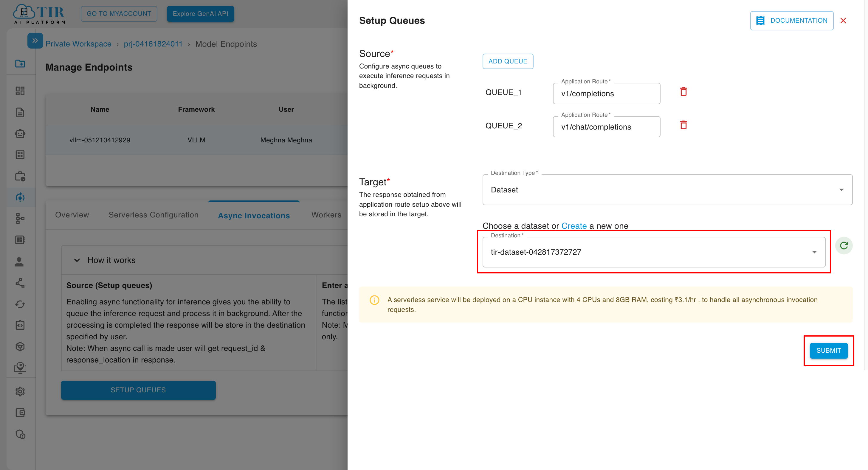Switch to Serverless Configuration tab

(x=153, y=215)
